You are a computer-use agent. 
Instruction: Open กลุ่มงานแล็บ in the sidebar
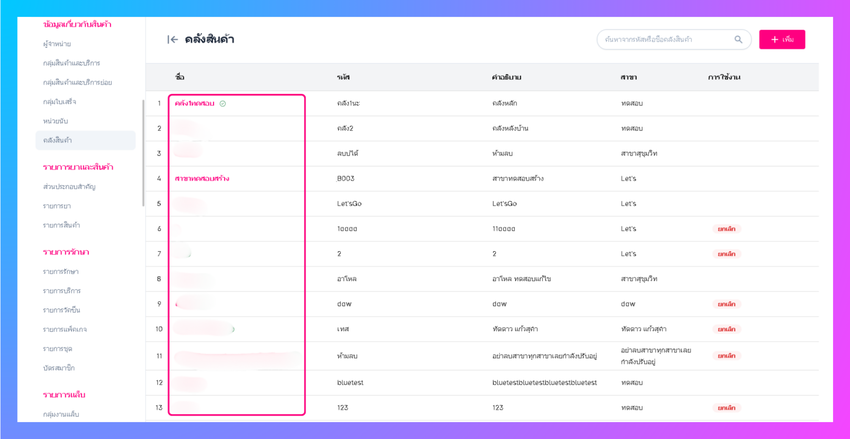click(61, 414)
